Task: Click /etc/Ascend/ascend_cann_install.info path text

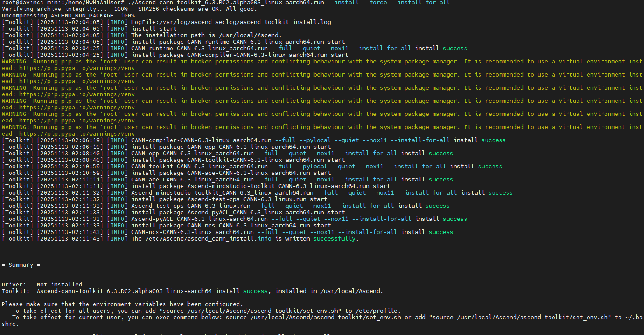Action: (208, 238)
